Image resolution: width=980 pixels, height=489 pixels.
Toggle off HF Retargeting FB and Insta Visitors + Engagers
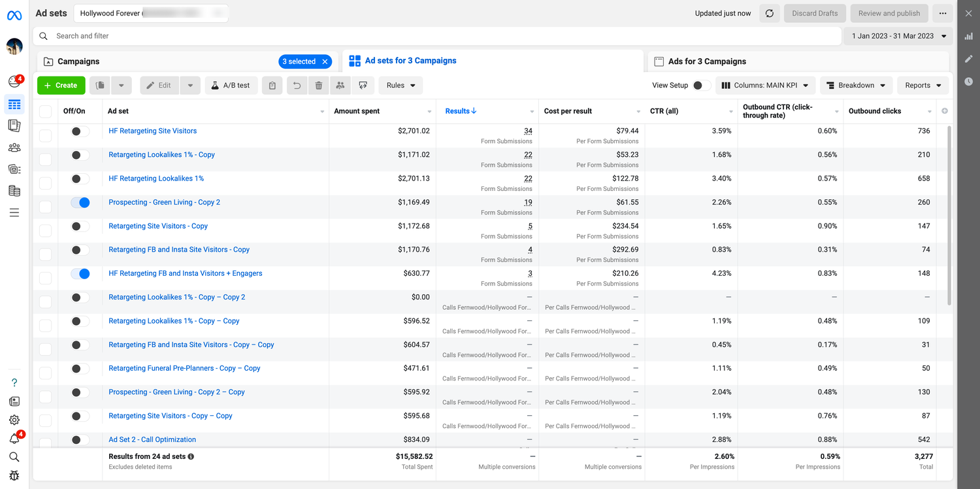point(80,274)
